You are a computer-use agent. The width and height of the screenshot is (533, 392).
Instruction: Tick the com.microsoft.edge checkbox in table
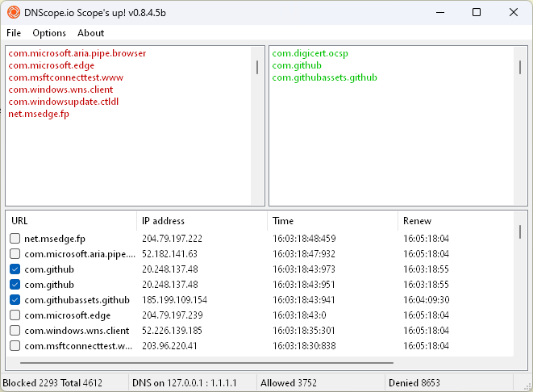tap(15, 315)
